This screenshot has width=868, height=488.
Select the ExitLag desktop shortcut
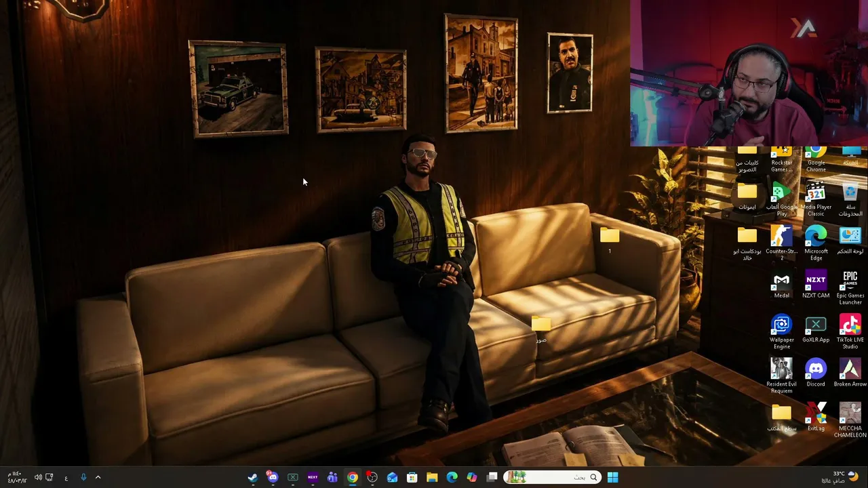pos(816,418)
